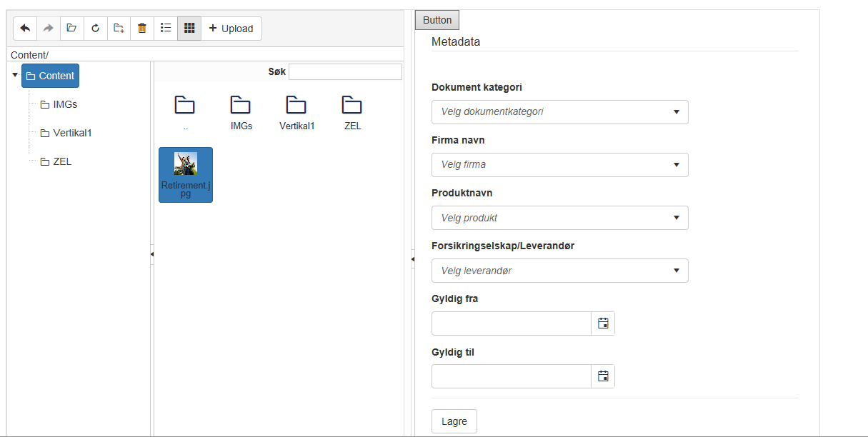Collapse the Content tree node
The image size is (868, 437).
pyautogui.click(x=15, y=75)
